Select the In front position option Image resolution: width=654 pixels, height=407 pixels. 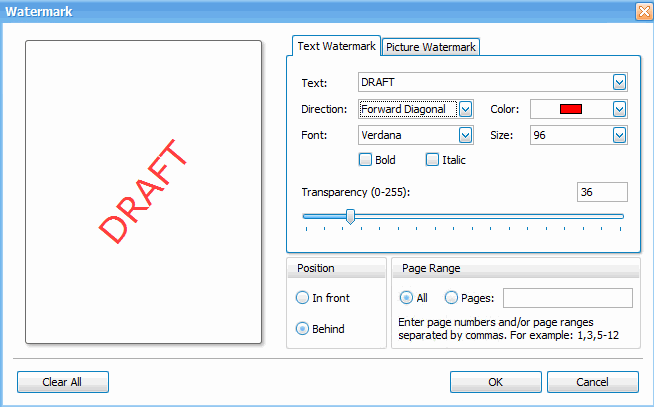click(x=303, y=297)
